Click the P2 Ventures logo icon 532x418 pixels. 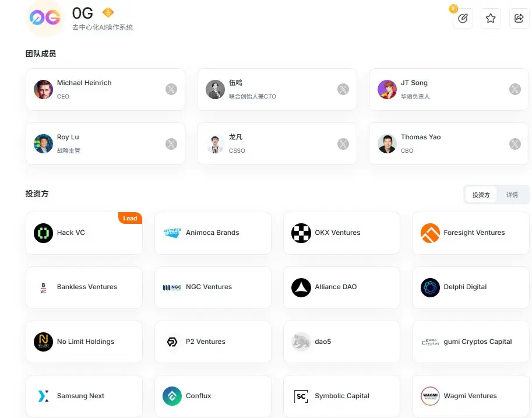click(172, 342)
